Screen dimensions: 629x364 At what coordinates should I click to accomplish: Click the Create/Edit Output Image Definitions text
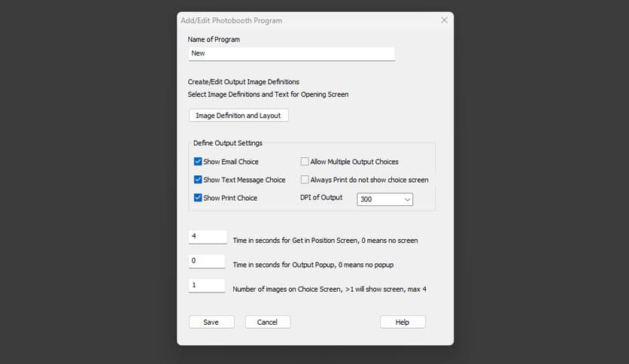click(x=243, y=82)
